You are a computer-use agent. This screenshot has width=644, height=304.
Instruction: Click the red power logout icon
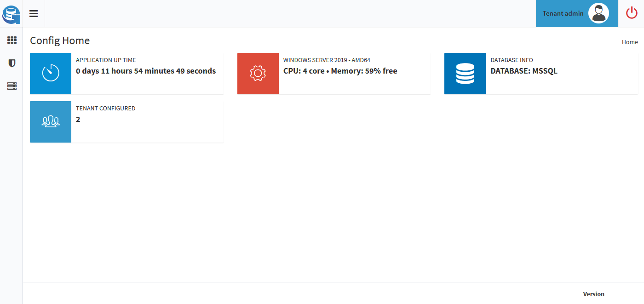click(x=632, y=13)
